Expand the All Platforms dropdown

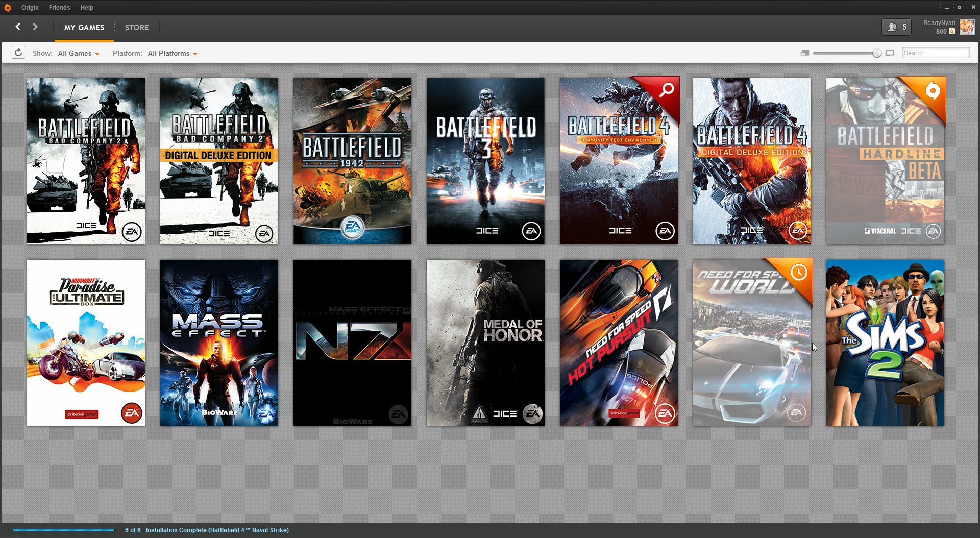click(173, 53)
